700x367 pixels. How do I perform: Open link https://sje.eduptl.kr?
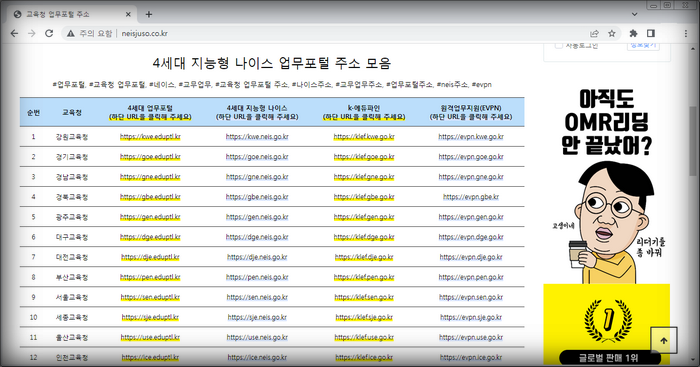click(x=150, y=317)
